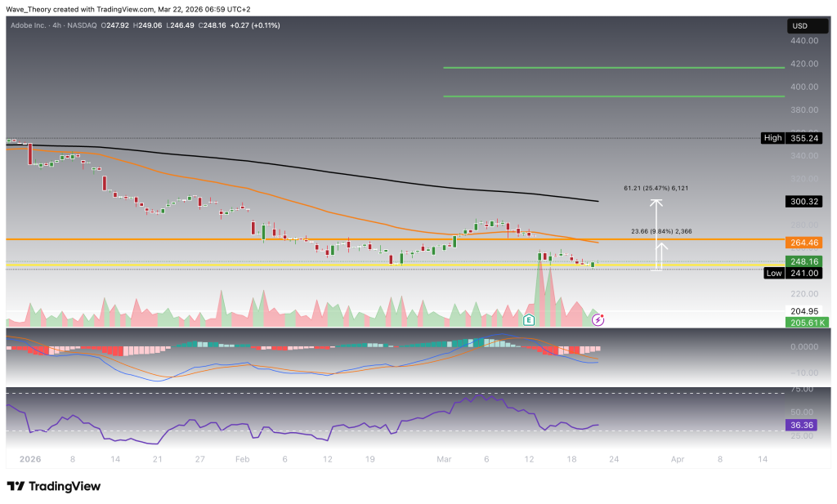The height and width of the screenshot is (504, 837).
Task: Click the white 25.47% price range arrow
Action: pos(656,234)
